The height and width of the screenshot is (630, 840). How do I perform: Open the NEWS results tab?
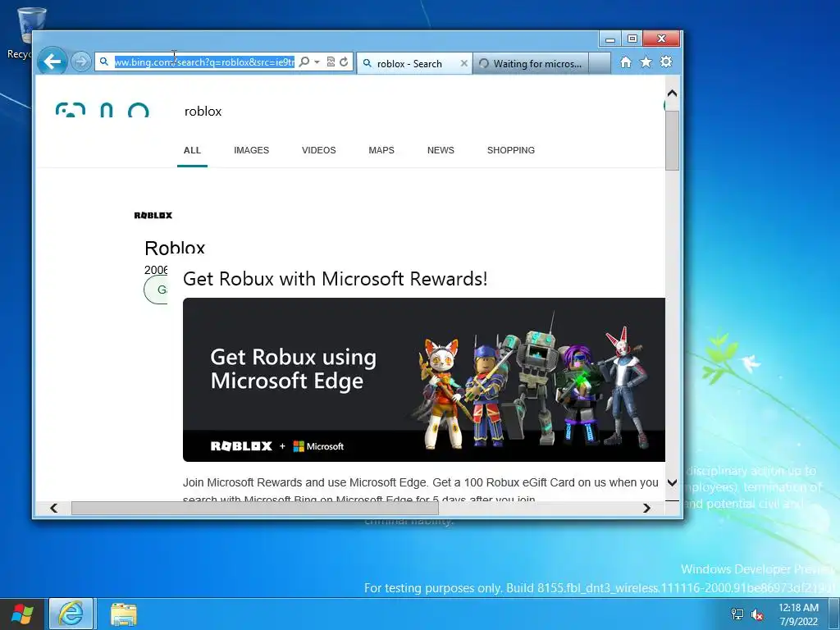coord(441,151)
